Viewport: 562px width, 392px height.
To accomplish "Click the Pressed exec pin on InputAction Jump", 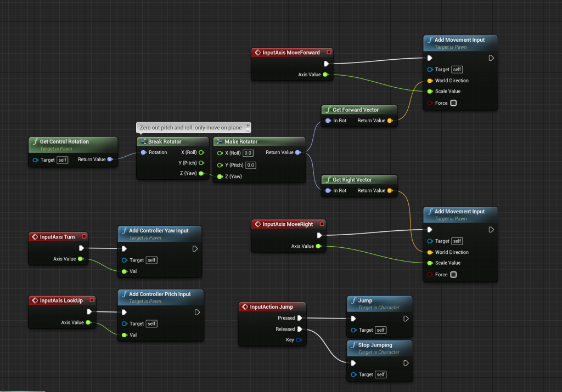I will 300,318.
